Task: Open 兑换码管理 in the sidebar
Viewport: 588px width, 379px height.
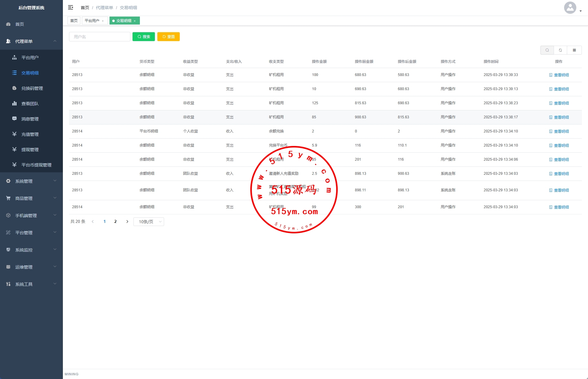Action: point(32,88)
